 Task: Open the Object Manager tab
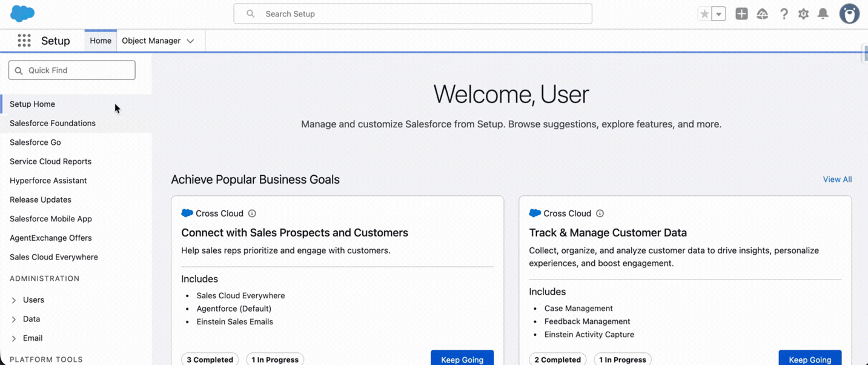pyautogui.click(x=151, y=41)
